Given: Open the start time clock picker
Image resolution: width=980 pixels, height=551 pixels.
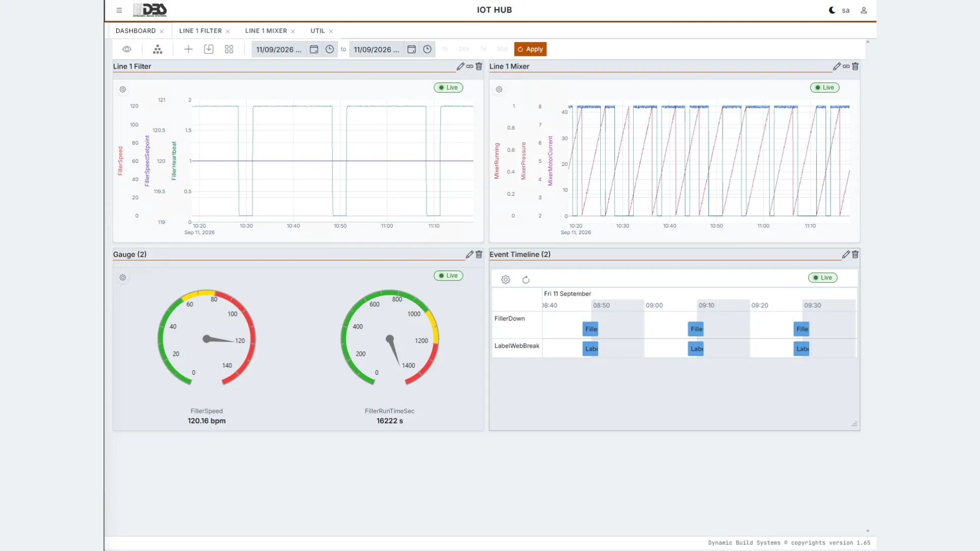Looking at the screenshot, I should (x=330, y=49).
